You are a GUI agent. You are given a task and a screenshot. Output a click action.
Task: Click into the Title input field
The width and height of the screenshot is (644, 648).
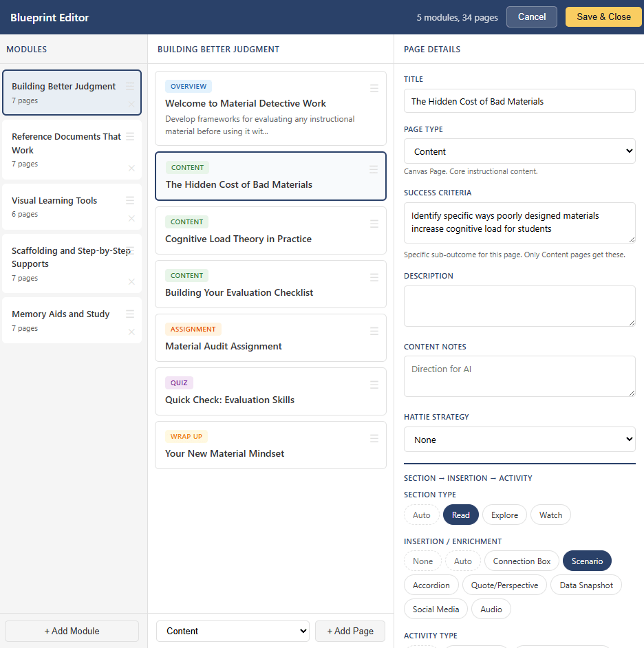[x=519, y=101]
